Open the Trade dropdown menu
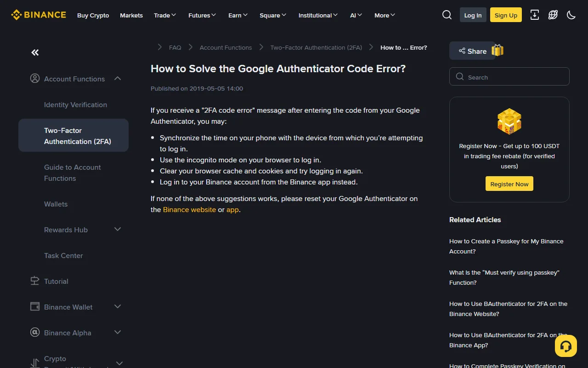The image size is (588, 368). (165, 15)
